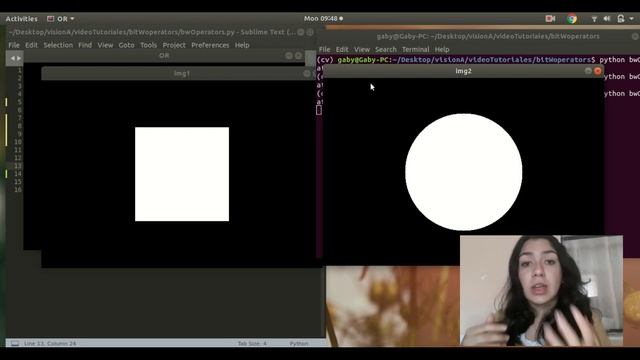Click the OR window title bar
This screenshot has width=640, height=360.
164,56
